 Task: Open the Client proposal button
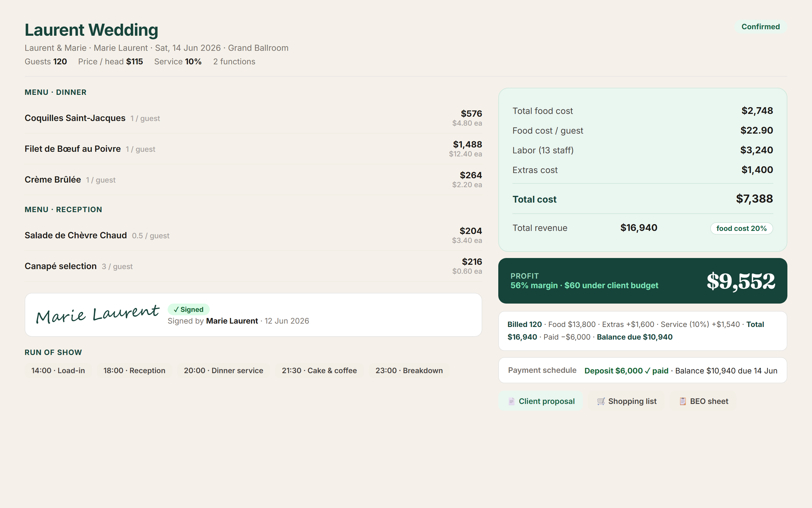point(540,401)
